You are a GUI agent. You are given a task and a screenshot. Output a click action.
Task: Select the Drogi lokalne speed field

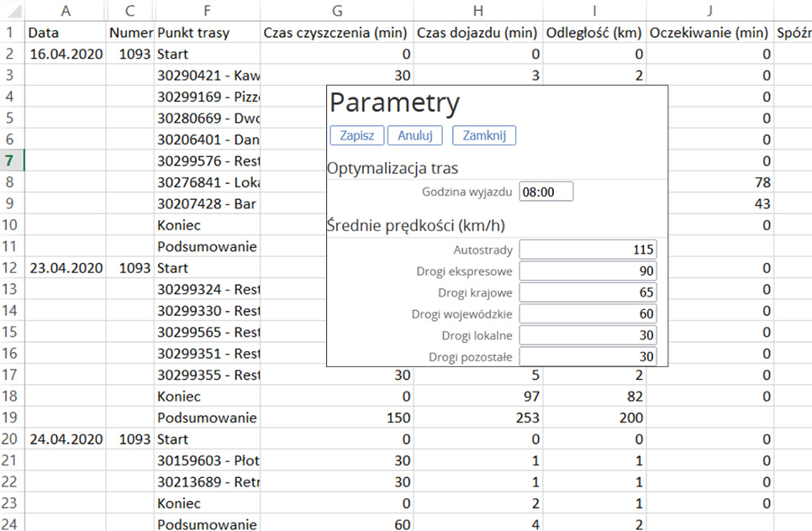(588, 334)
